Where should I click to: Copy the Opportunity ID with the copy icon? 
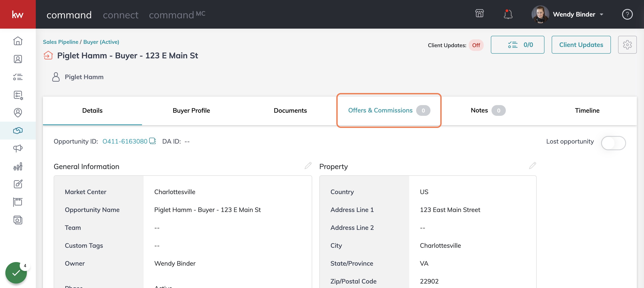point(152,141)
